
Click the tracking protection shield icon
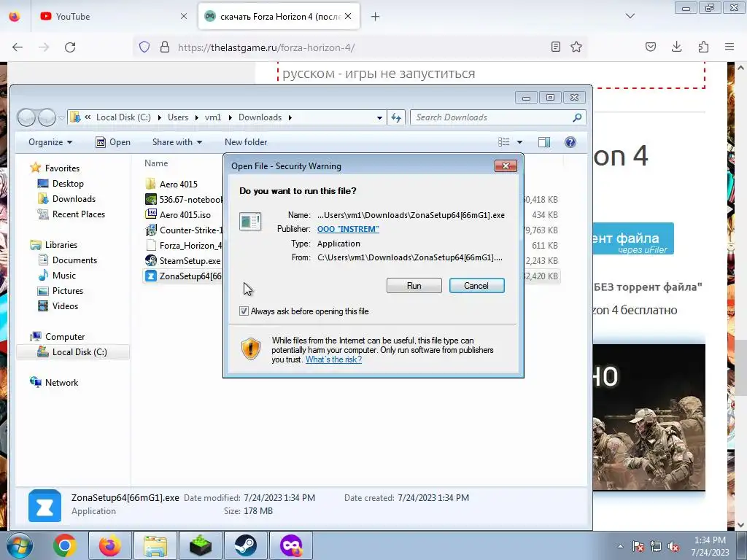pyautogui.click(x=144, y=47)
